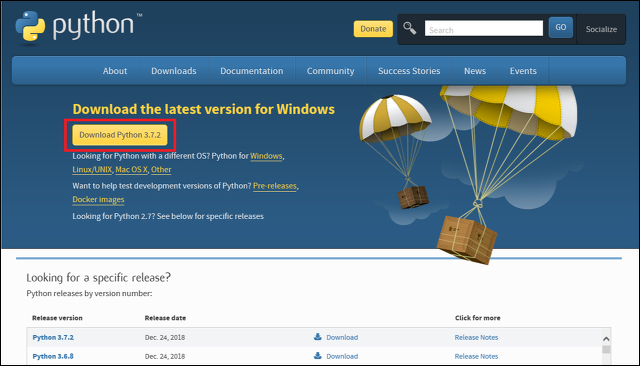This screenshot has height=366, width=640.
Task: Open Release Notes for Python 3.6.8
Action: click(x=476, y=356)
